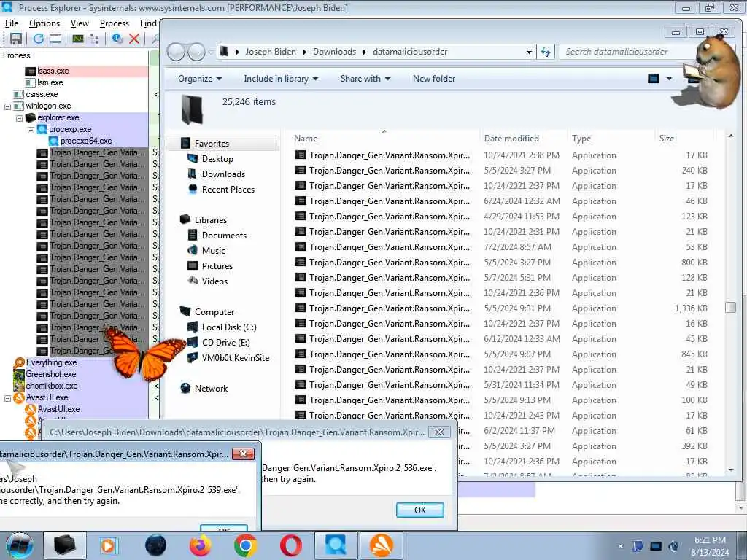Select the file modified 6/24/2024 12:32 AM
Image resolution: width=747 pixels, height=560 pixels.
pos(500,201)
